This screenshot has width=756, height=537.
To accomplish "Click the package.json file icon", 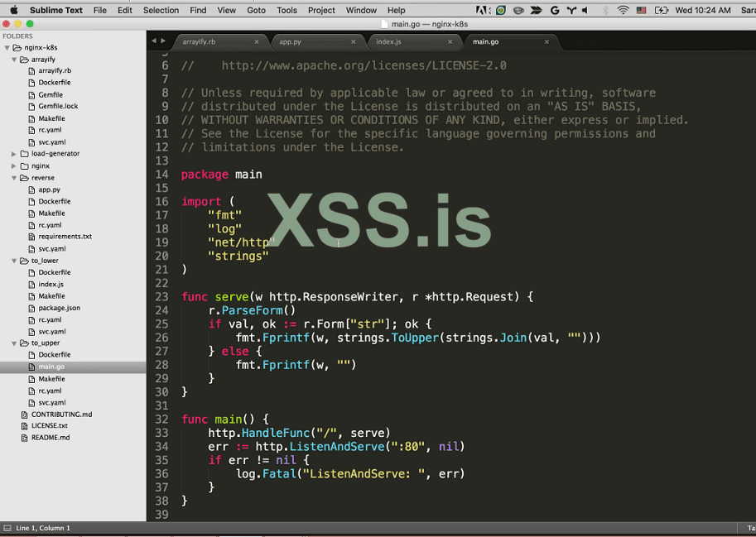I will tap(31, 309).
